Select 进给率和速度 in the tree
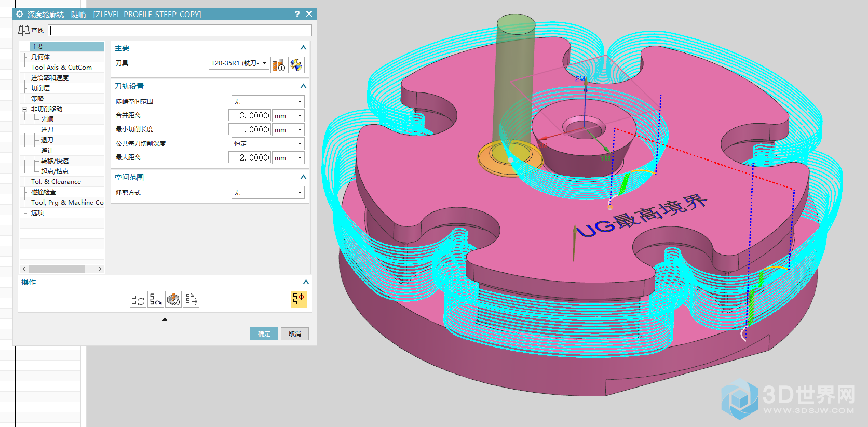868x427 pixels. [50, 78]
